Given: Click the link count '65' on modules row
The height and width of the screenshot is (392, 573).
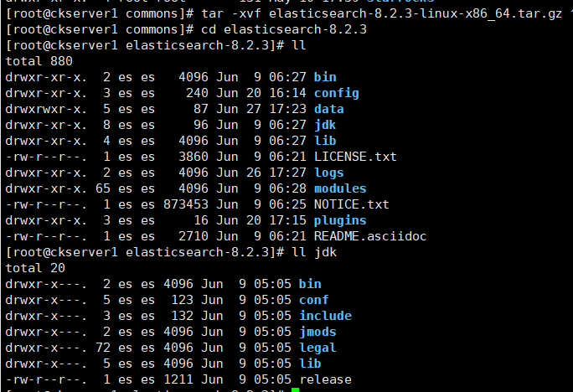Looking at the screenshot, I should 103,188.
